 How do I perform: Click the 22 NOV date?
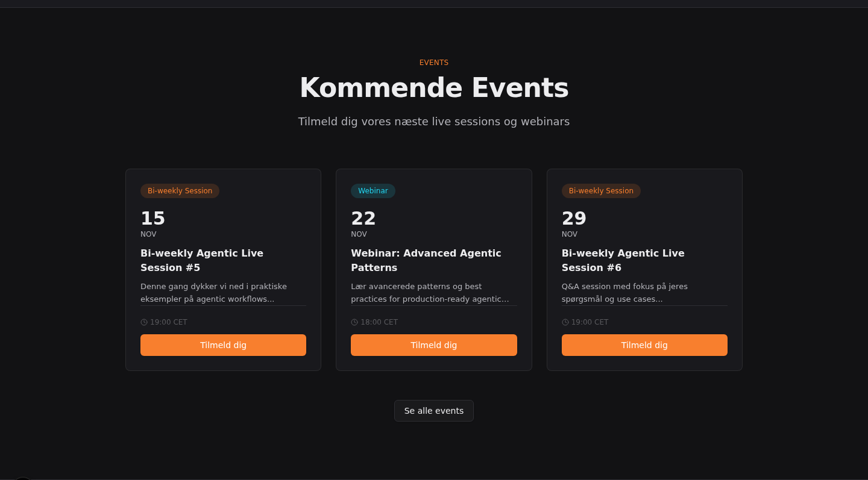(363, 223)
